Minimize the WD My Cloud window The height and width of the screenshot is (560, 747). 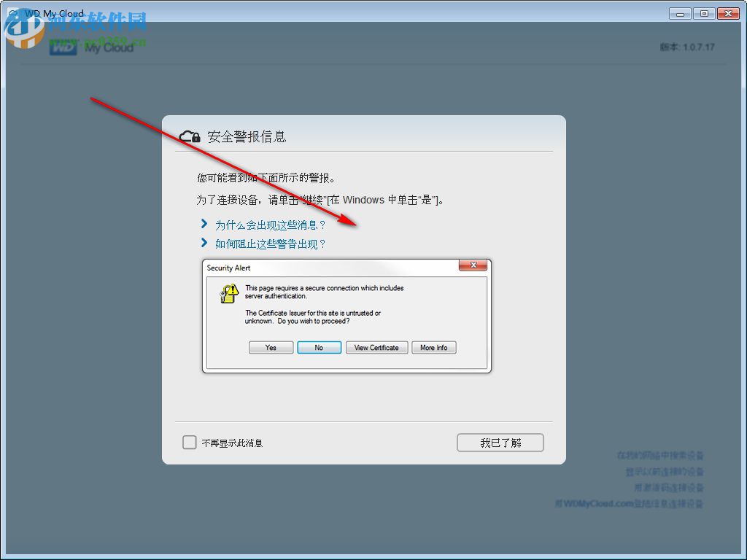(x=680, y=14)
